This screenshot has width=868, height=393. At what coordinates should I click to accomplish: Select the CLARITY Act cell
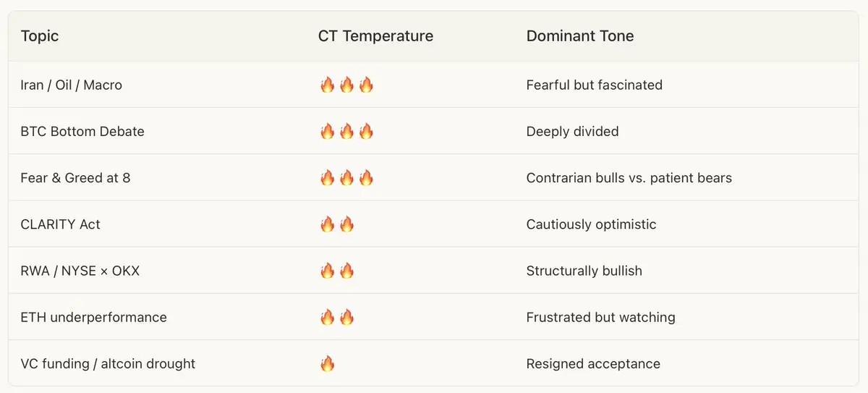pyautogui.click(x=60, y=224)
